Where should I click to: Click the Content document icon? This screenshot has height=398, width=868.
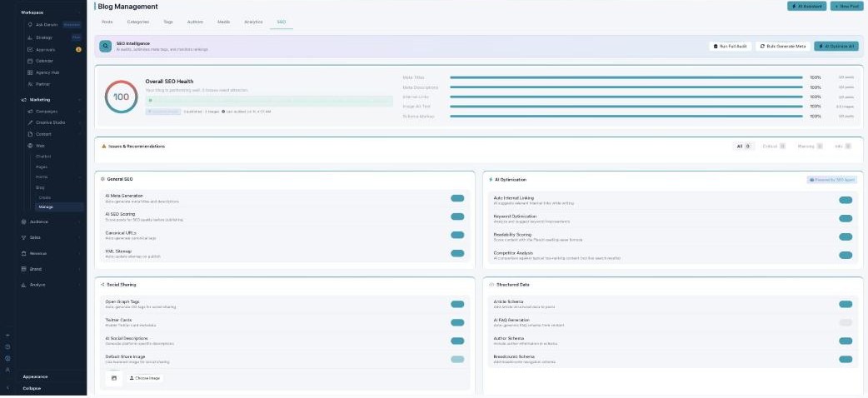pos(30,134)
